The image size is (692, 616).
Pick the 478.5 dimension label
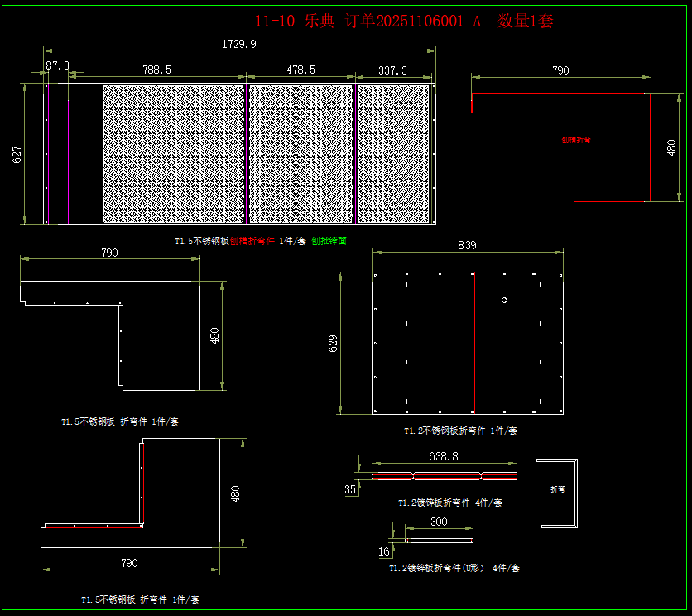point(300,70)
